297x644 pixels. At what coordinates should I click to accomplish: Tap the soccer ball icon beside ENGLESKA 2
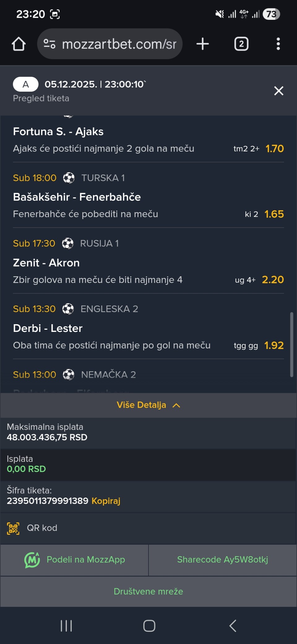point(68,309)
